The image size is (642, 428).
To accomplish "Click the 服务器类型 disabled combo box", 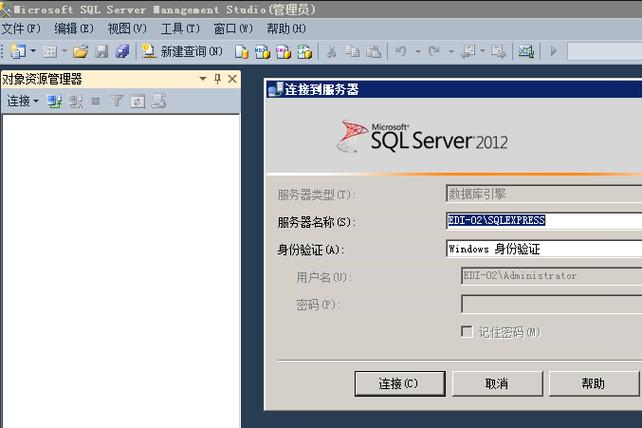I will pyautogui.click(x=544, y=194).
